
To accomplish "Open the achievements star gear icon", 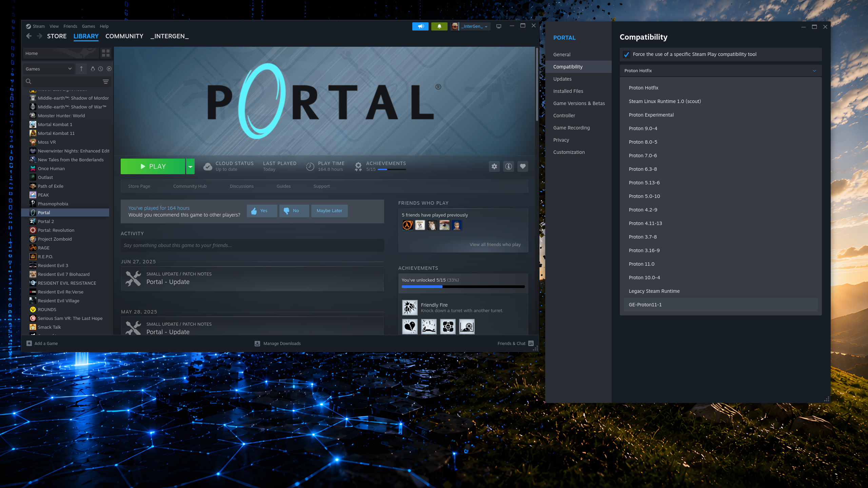I will point(358,166).
